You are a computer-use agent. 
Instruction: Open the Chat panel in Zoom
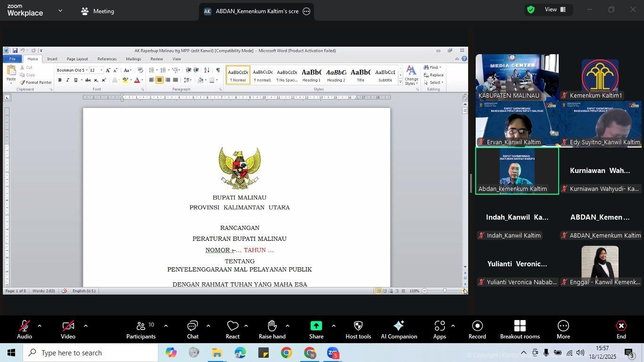click(192, 329)
